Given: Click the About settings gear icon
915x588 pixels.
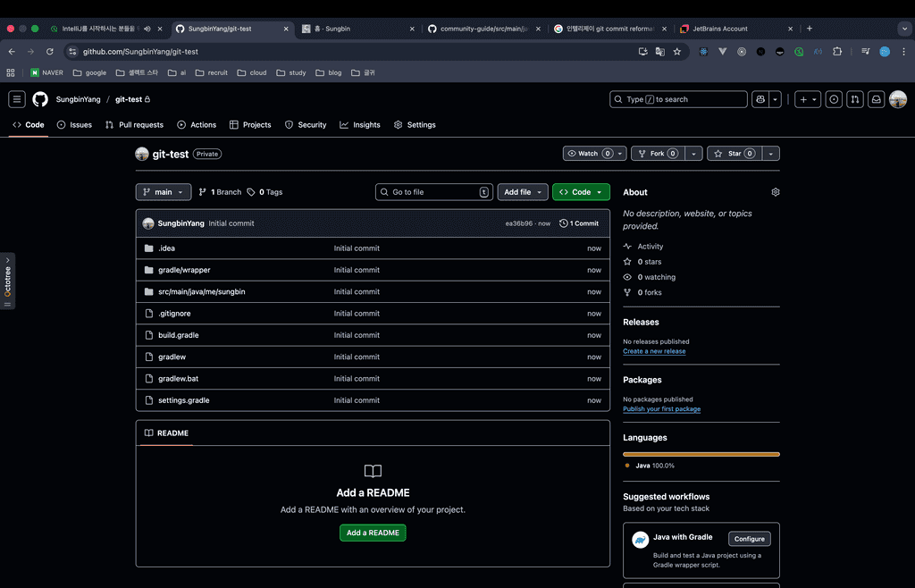Looking at the screenshot, I should click(776, 192).
